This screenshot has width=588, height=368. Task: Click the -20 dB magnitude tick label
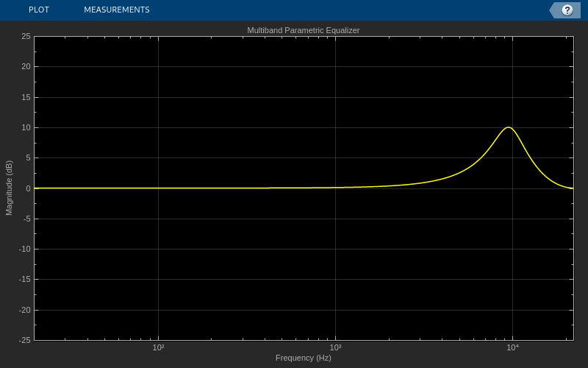coord(25,310)
